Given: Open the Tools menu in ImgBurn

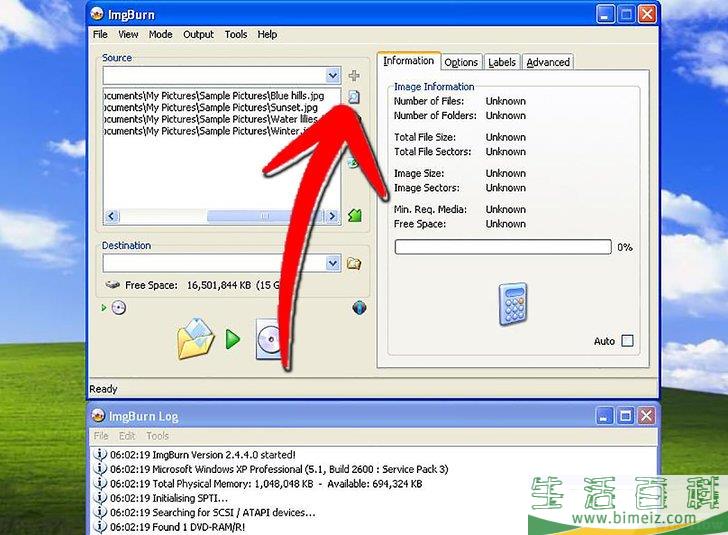Looking at the screenshot, I should pyautogui.click(x=236, y=34).
